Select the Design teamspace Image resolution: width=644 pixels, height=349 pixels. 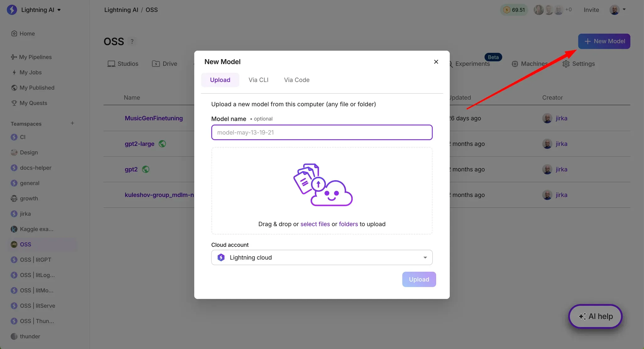[24, 152]
